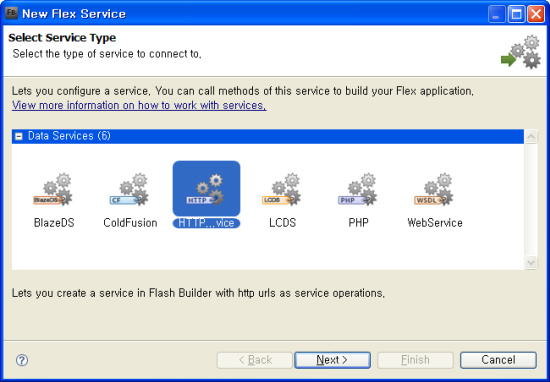Click the Back button
The height and width of the screenshot is (382, 550).
click(255, 360)
